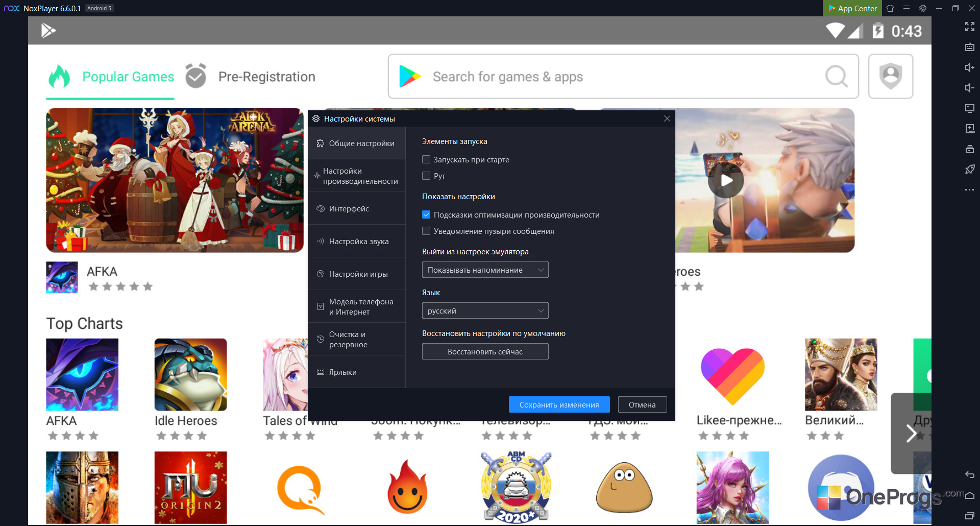Open the "Великий..." sultan app thumbnail
Image resolution: width=980 pixels, height=526 pixels.
pos(841,374)
